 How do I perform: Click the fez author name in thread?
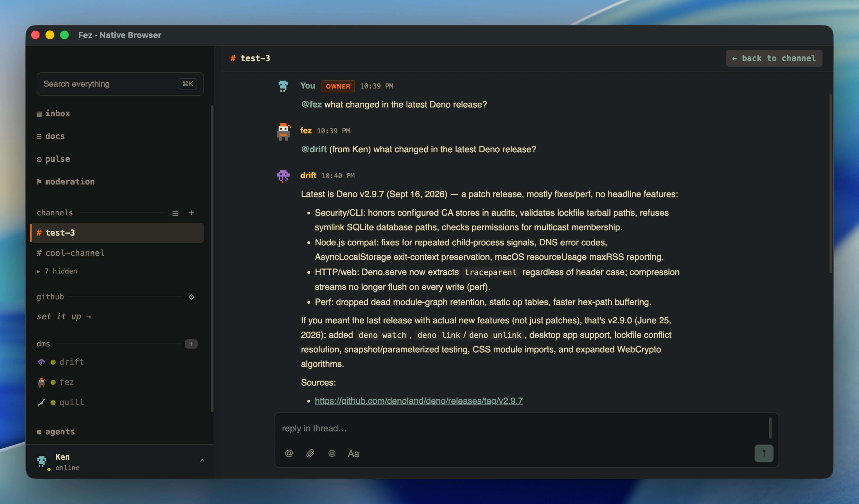coord(306,131)
